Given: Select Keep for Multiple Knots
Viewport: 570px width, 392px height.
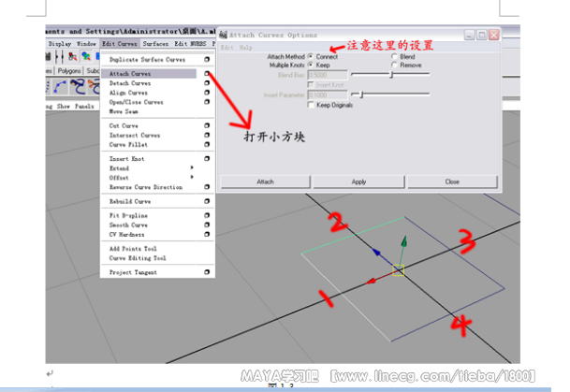Looking at the screenshot, I should click(311, 65).
